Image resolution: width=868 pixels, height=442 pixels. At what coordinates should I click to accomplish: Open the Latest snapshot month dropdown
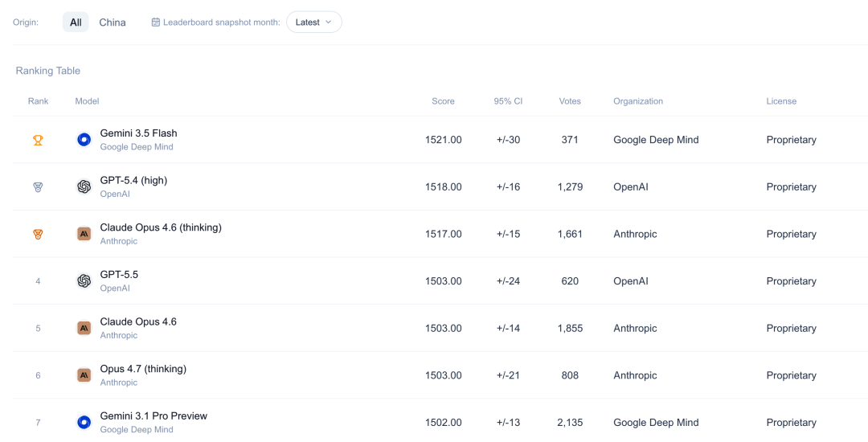[x=314, y=23]
